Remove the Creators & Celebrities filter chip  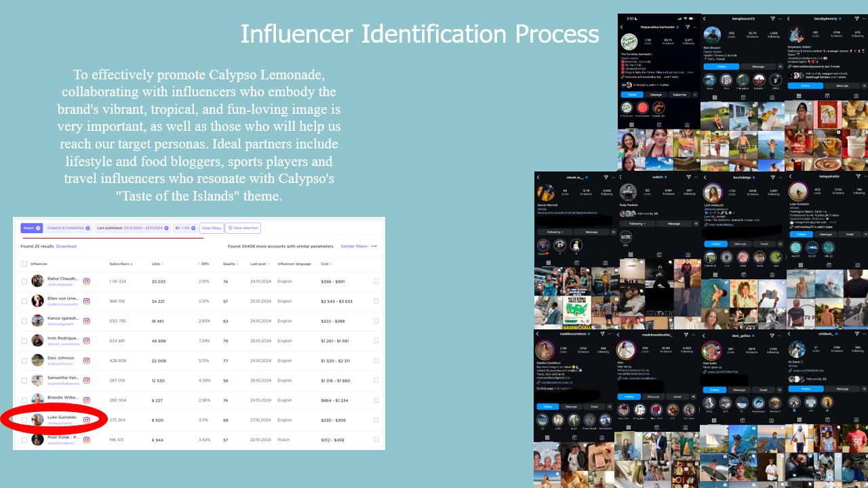click(88, 228)
